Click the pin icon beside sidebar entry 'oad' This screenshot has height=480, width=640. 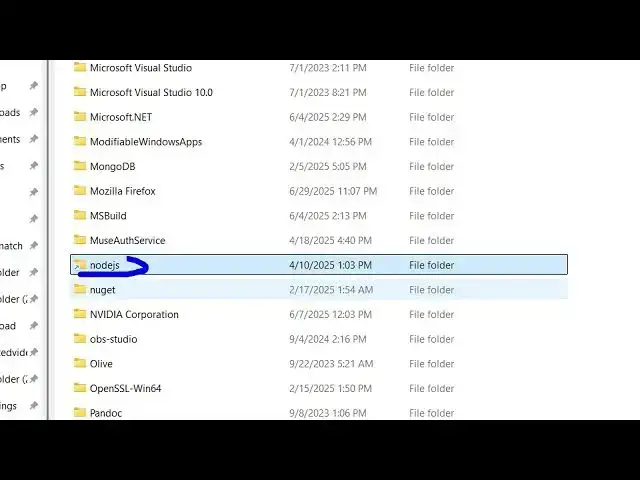coord(34,326)
